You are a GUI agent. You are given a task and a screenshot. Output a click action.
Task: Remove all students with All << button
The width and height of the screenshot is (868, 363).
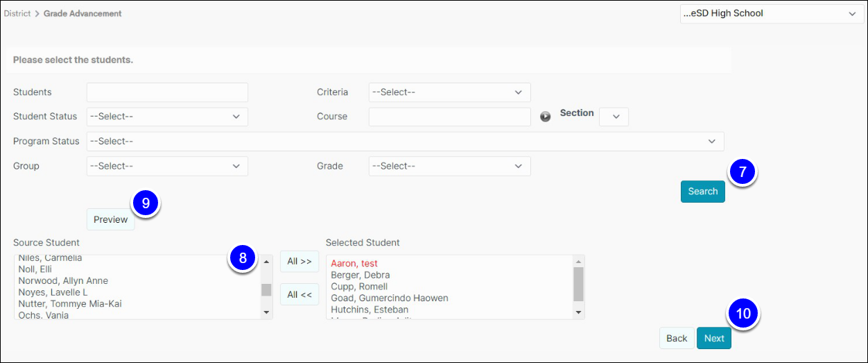(300, 295)
